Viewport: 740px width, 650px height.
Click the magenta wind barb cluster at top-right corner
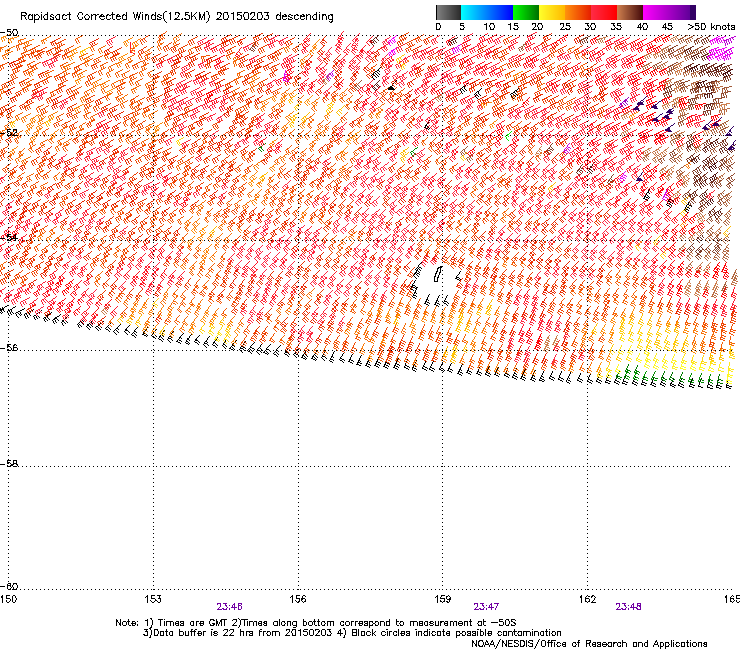tap(722, 47)
